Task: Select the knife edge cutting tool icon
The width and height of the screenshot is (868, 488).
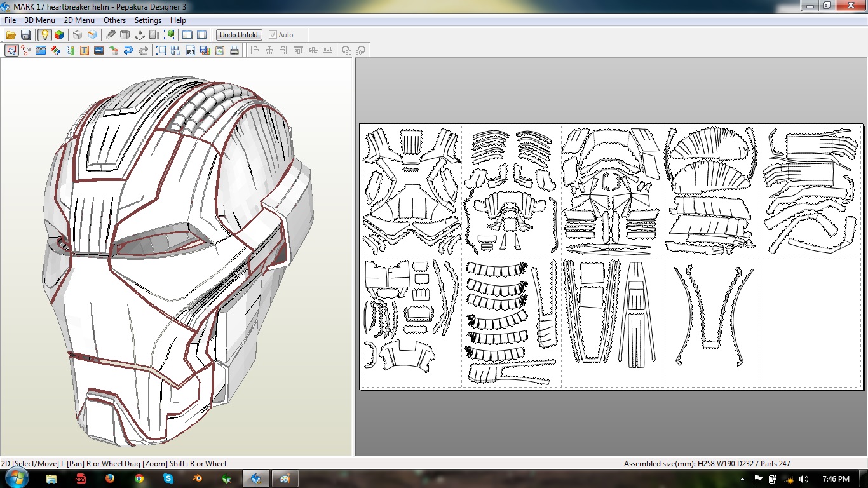Action: pos(111,35)
